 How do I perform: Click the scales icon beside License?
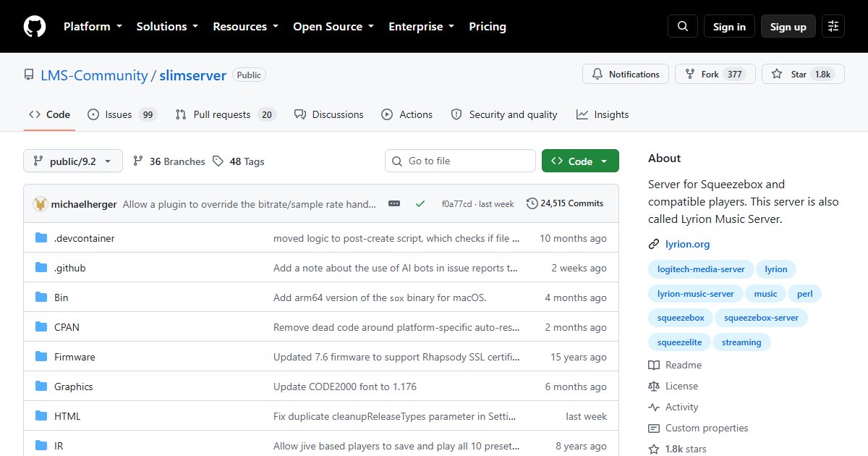pos(654,387)
